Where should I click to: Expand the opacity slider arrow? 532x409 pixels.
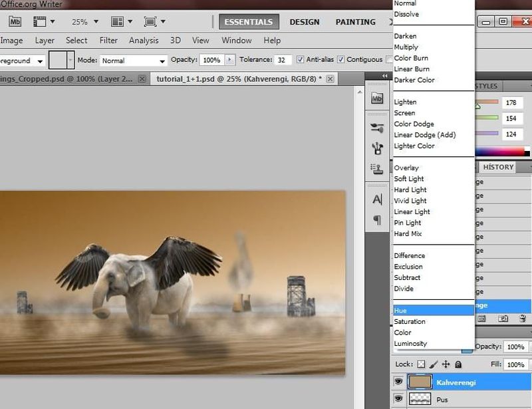[230, 60]
